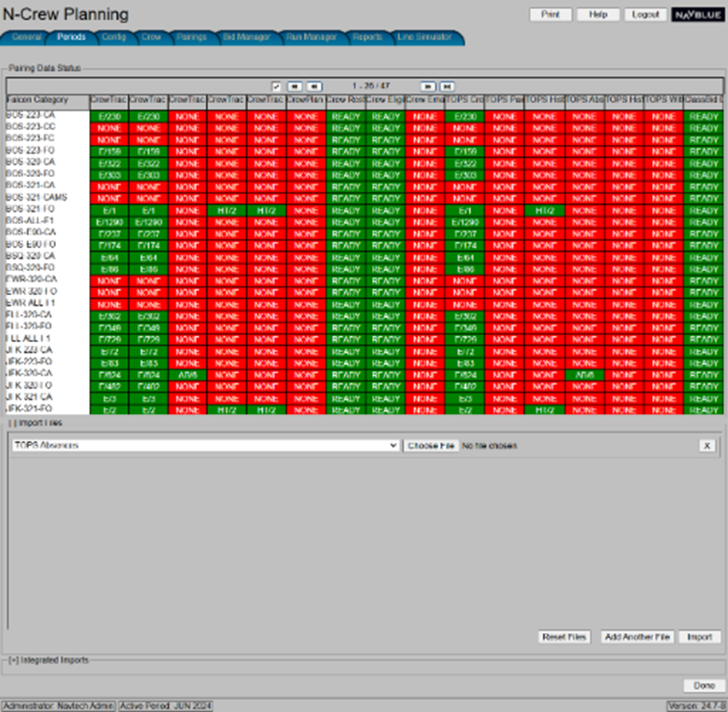Select the BOS-223-CA row label
728x712 pixels.
(30, 115)
